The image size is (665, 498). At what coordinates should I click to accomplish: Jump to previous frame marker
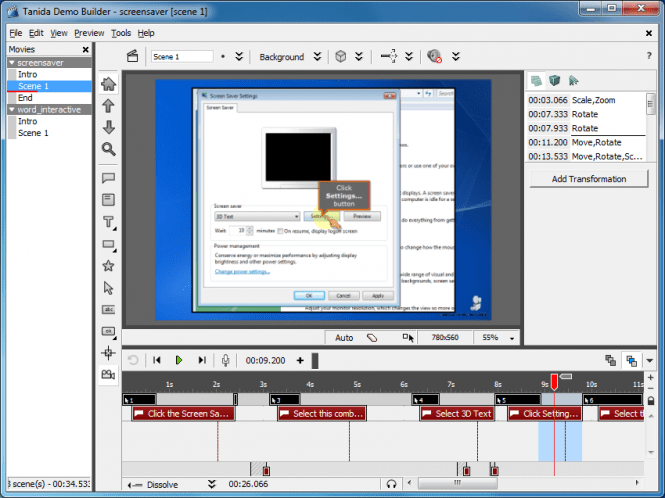click(x=156, y=360)
